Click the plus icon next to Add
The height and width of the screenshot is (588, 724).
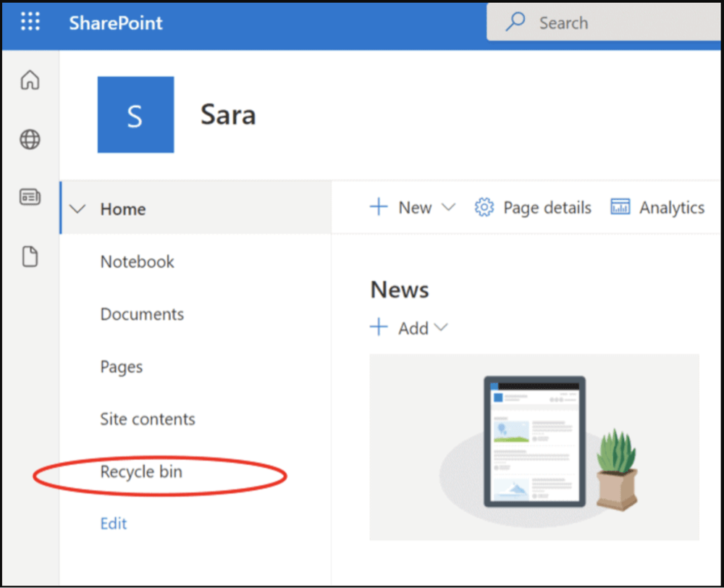coord(379,327)
